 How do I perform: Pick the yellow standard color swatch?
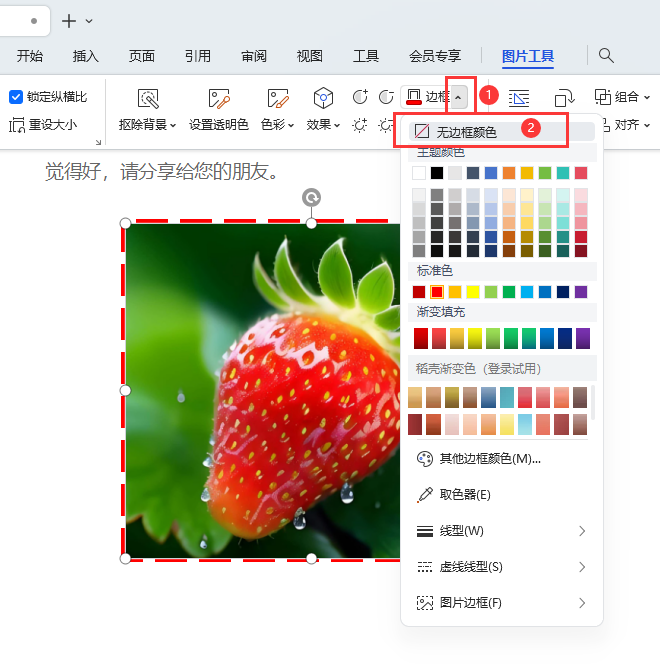[x=473, y=292]
